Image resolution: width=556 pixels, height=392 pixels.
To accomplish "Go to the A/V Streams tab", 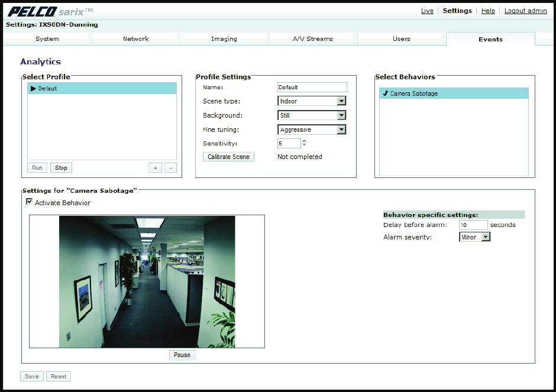I will point(313,38).
